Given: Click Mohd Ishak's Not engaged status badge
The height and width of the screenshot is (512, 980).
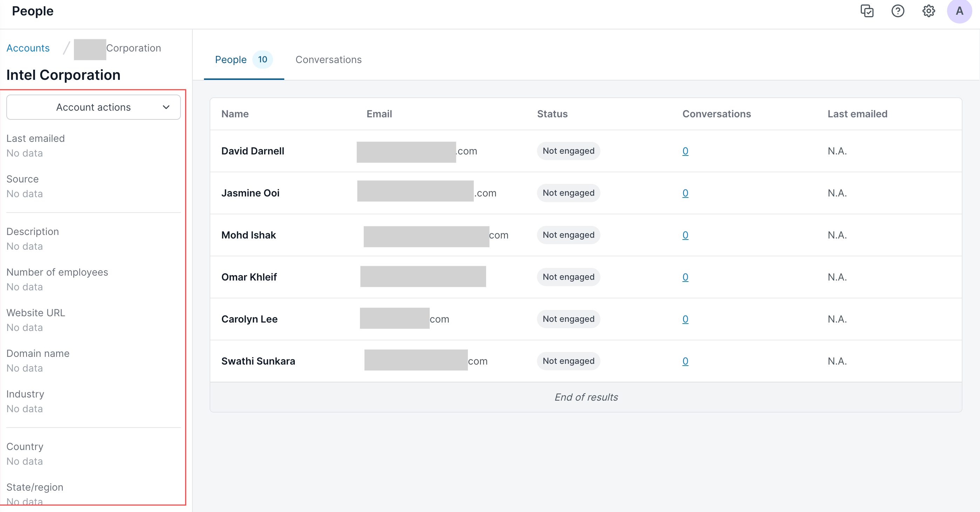Looking at the screenshot, I should [x=569, y=235].
